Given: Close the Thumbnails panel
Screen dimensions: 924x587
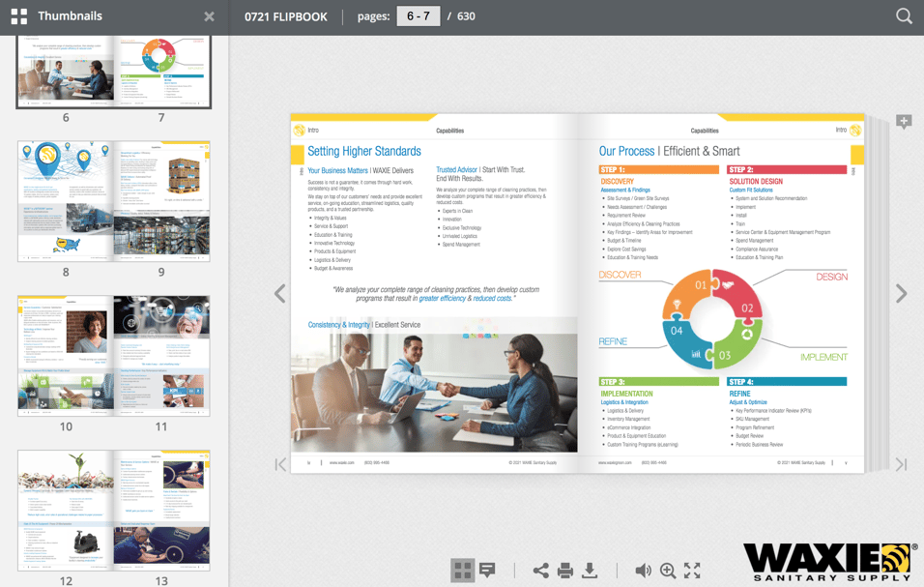Looking at the screenshot, I should pos(209,16).
